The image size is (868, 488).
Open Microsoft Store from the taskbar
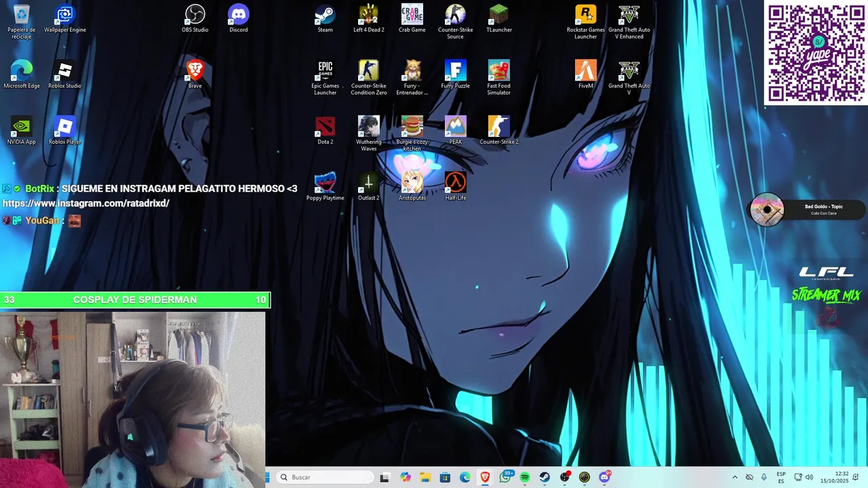(445, 477)
